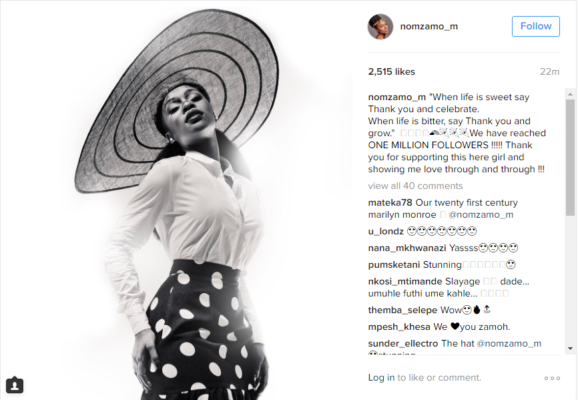Expand view all 40 comments
This screenshot has height=400, width=578.
tap(415, 186)
